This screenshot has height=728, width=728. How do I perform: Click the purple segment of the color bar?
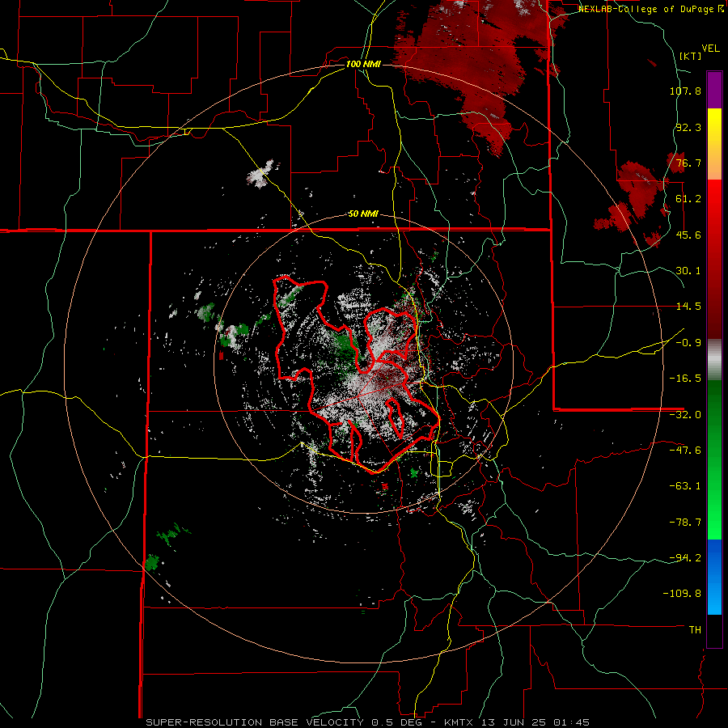tap(714, 90)
